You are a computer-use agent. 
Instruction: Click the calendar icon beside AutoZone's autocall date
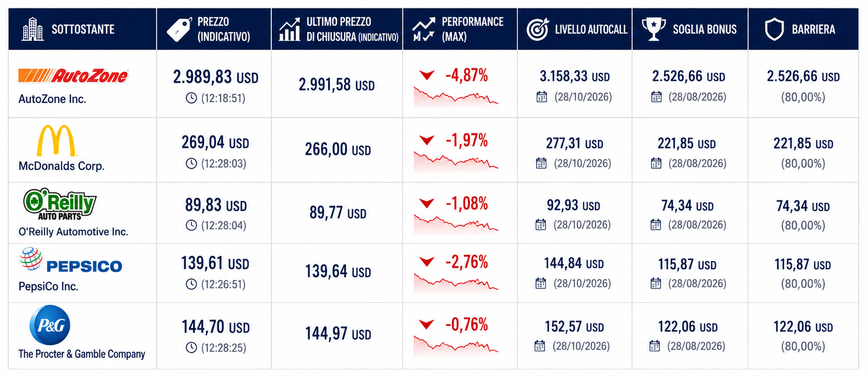point(542,97)
